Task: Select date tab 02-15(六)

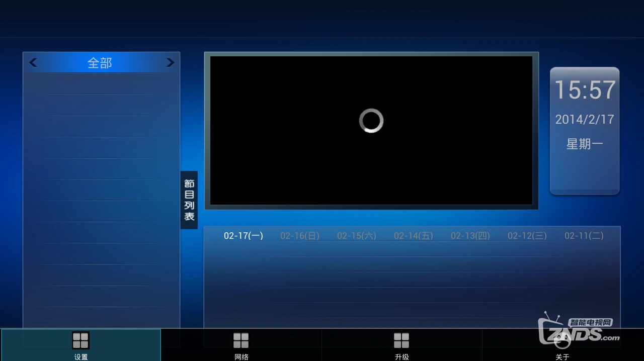Action: 357,236
